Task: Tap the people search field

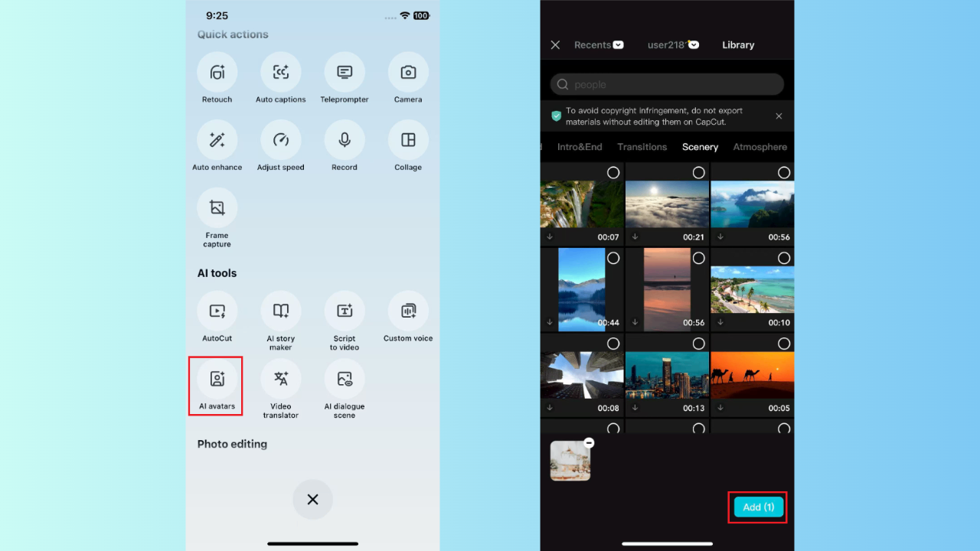Action: click(x=666, y=83)
